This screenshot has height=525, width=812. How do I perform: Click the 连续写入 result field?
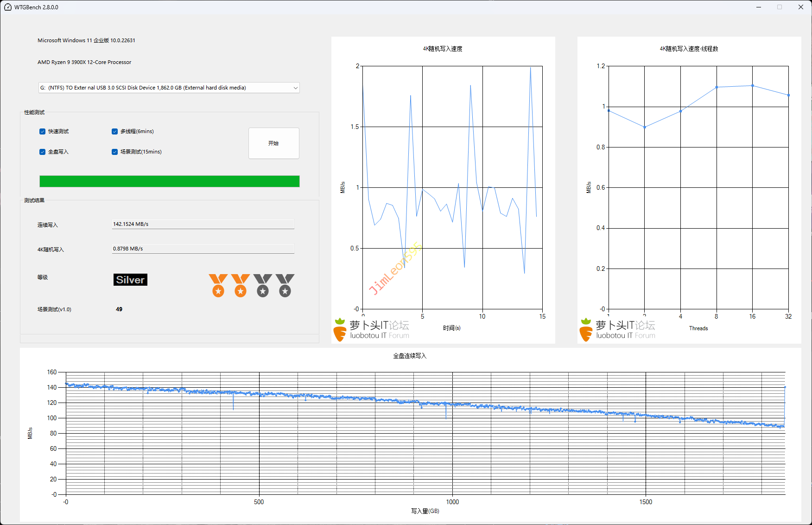click(203, 224)
